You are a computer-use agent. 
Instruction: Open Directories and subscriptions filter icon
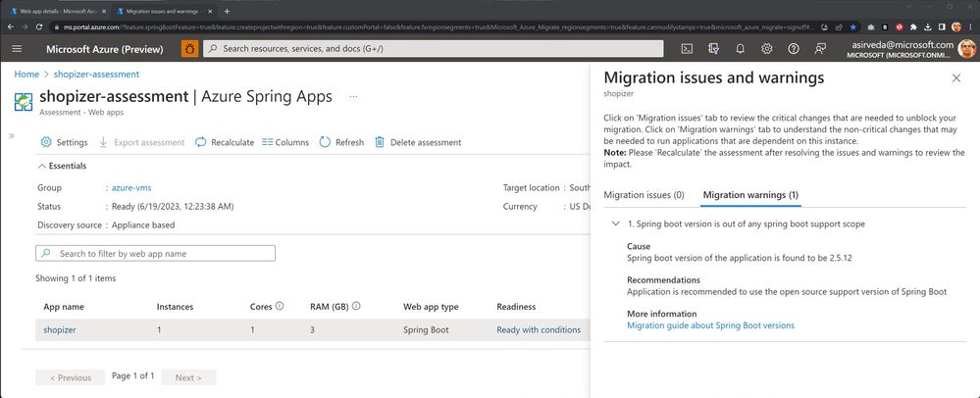713,49
